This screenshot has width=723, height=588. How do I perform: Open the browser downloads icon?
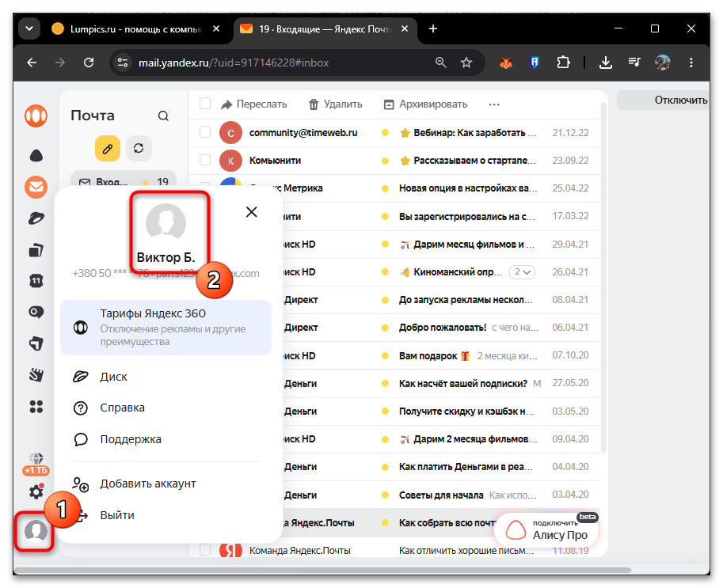pyautogui.click(x=606, y=63)
